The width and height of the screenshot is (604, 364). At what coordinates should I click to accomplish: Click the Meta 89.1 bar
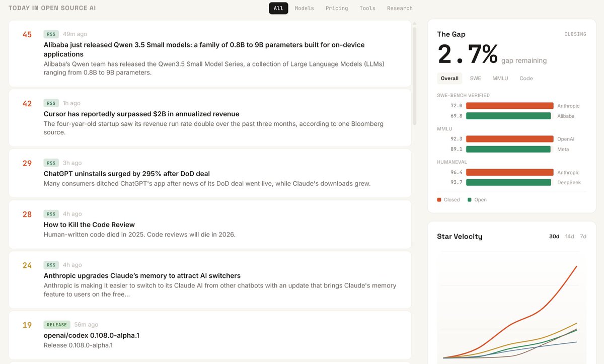508,149
